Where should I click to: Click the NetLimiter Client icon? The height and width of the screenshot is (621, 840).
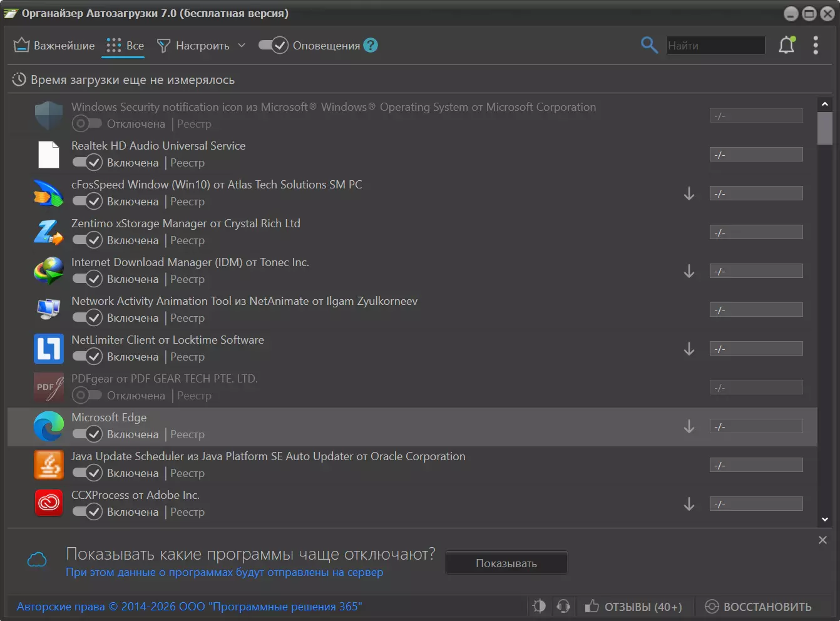[x=49, y=348]
